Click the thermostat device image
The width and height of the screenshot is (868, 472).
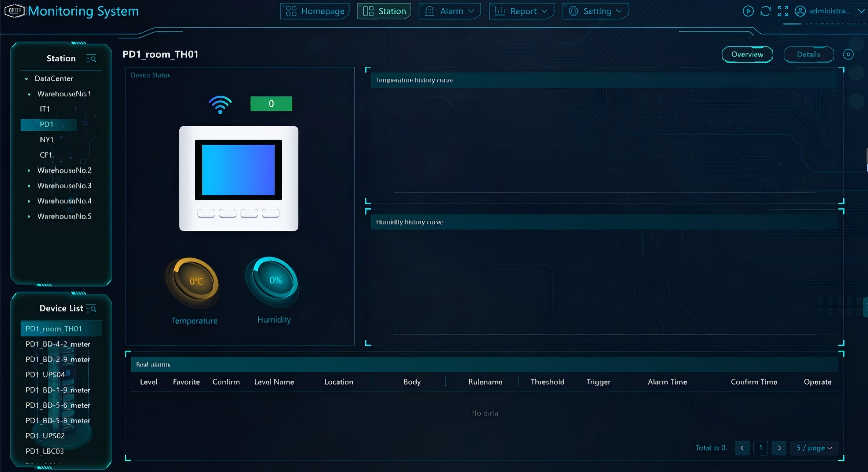(x=239, y=178)
